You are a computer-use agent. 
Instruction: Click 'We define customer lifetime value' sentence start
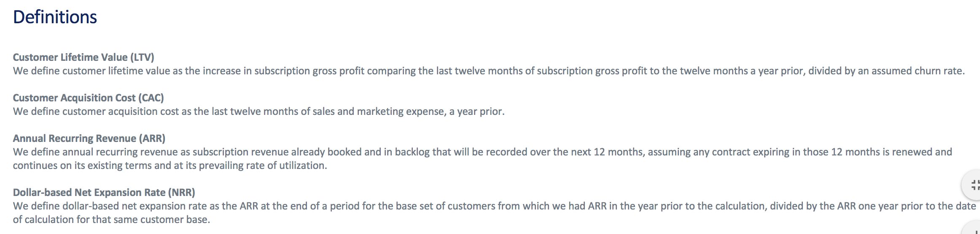(x=92, y=71)
